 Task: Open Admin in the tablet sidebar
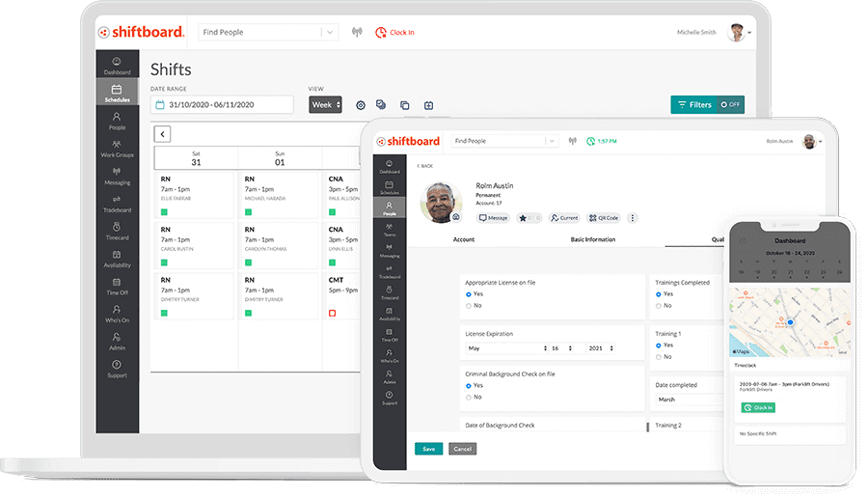coord(390,377)
